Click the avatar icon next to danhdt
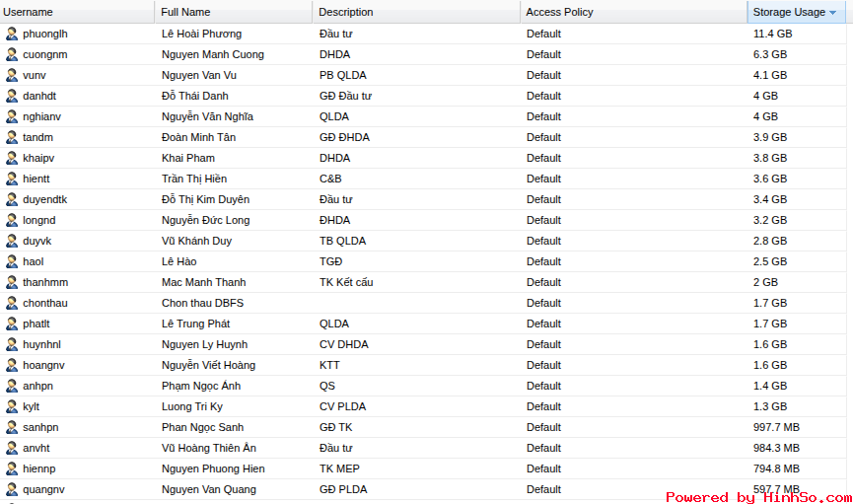The height and width of the screenshot is (504, 853). click(12, 96)
